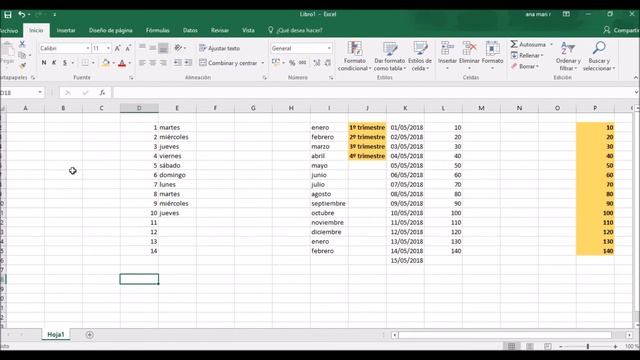
Task: Align text right in cell
Action: [163, 62]
